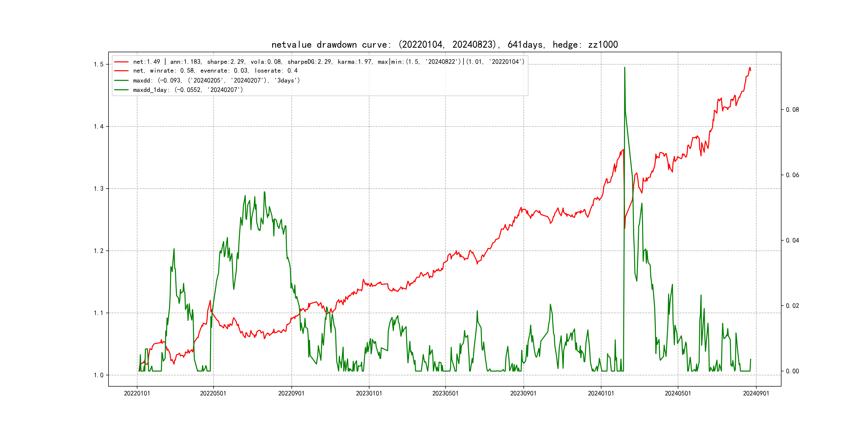The width and height of the screenshot is (868, 434).
Task: Click the 20220901 x-axis date label
Action: [291, 394]
